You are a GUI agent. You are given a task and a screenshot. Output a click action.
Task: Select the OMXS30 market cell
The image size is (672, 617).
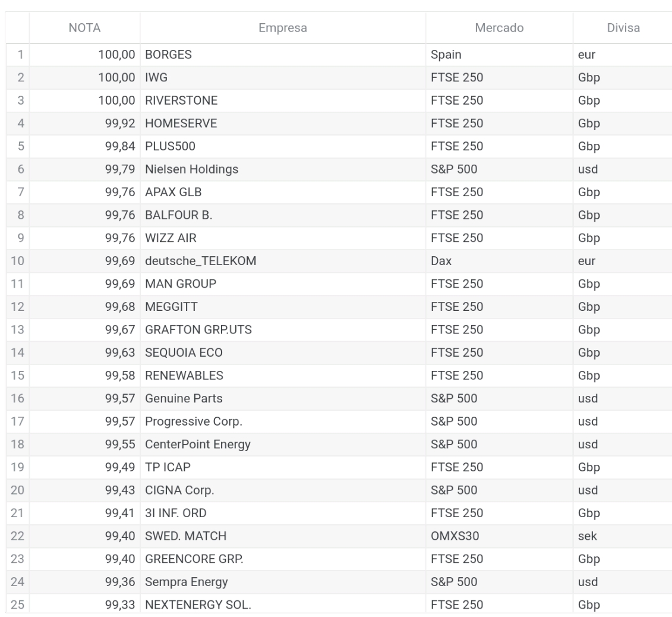pos(499,536)
